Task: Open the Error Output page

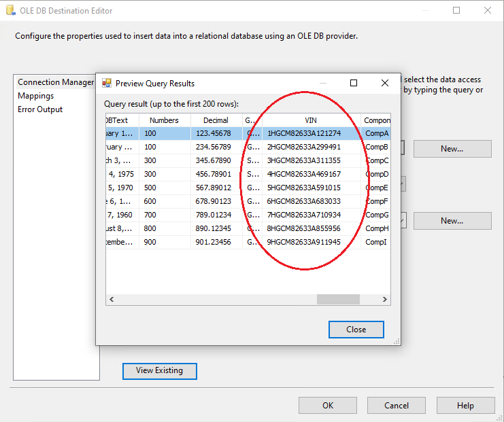Action: click(x=40, y=109)
